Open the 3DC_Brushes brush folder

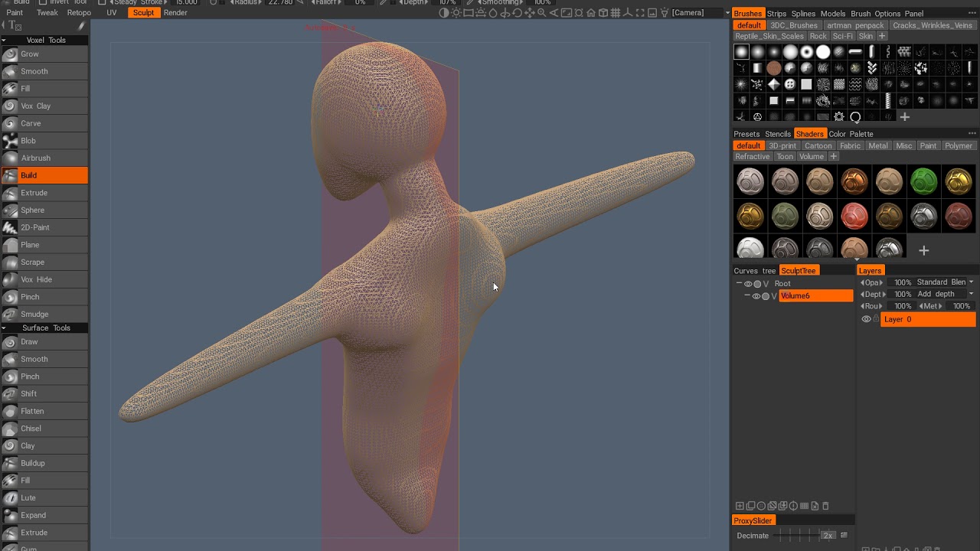coord(793,25)
